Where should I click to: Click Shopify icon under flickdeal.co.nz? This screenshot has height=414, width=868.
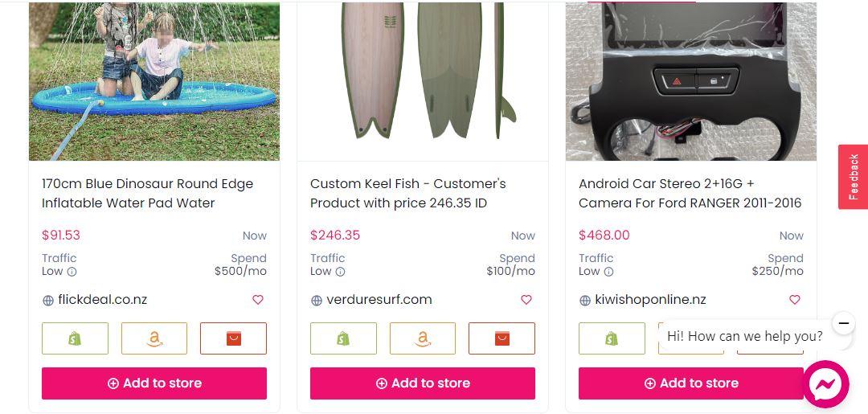click(x=75, y=338)
